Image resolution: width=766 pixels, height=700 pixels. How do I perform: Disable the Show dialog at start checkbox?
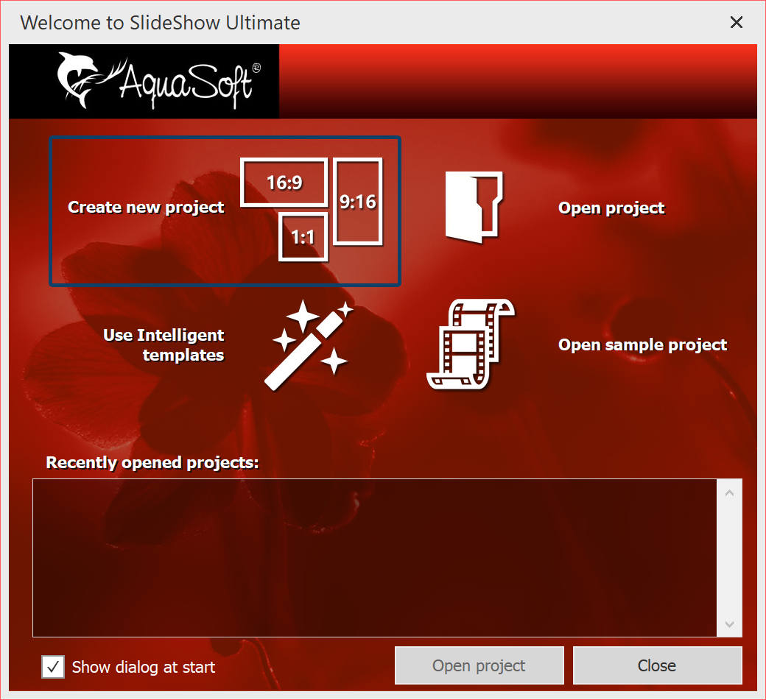point(52,667)
